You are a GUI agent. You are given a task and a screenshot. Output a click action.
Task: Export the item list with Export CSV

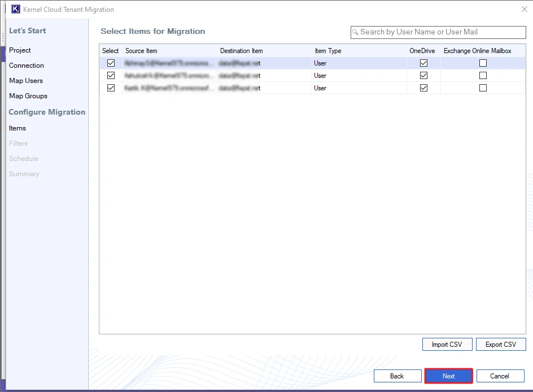pos(501,344)
